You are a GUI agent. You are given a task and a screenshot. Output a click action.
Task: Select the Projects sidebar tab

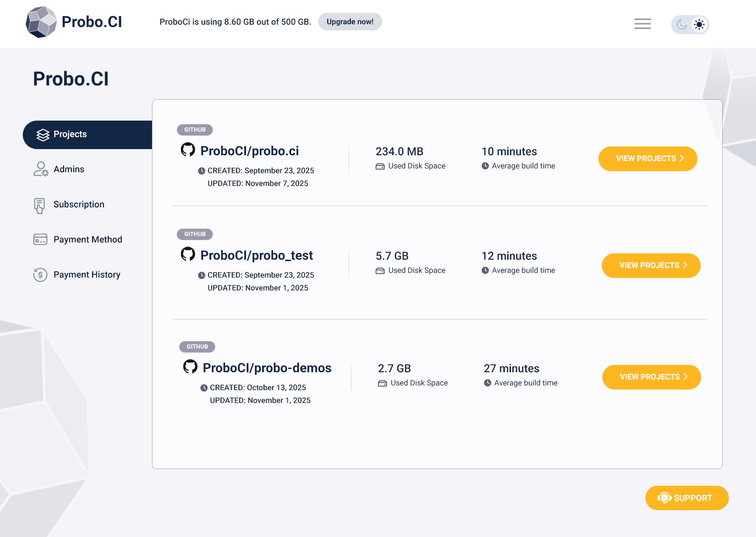pyautogui.click(x=87, y=134)
